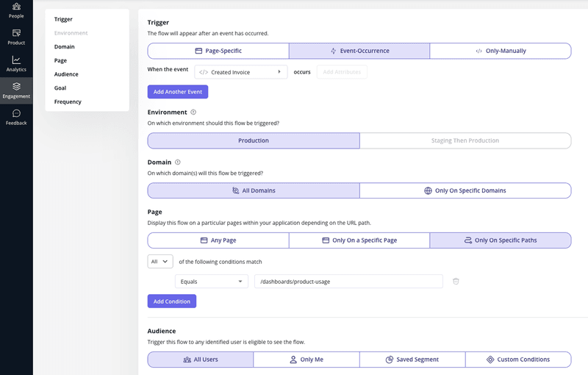This screenshot has width=588, height=375.
Task: Click the Add Another Event button
Action: click(178, 92)
